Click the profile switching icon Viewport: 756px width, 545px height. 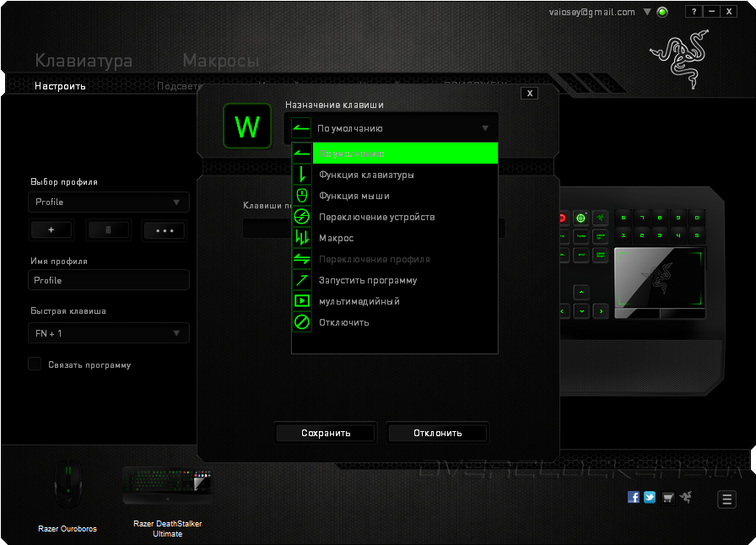302,259
